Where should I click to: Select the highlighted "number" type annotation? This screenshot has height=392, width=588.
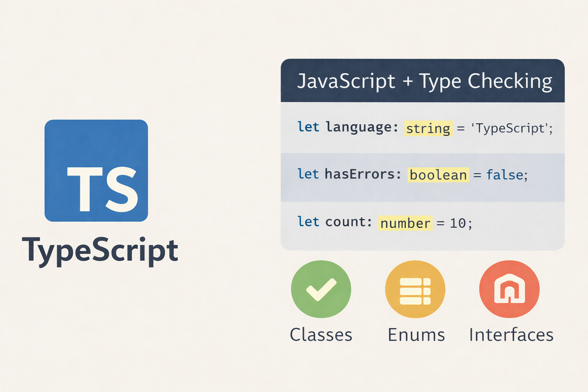tap(405, 223)
